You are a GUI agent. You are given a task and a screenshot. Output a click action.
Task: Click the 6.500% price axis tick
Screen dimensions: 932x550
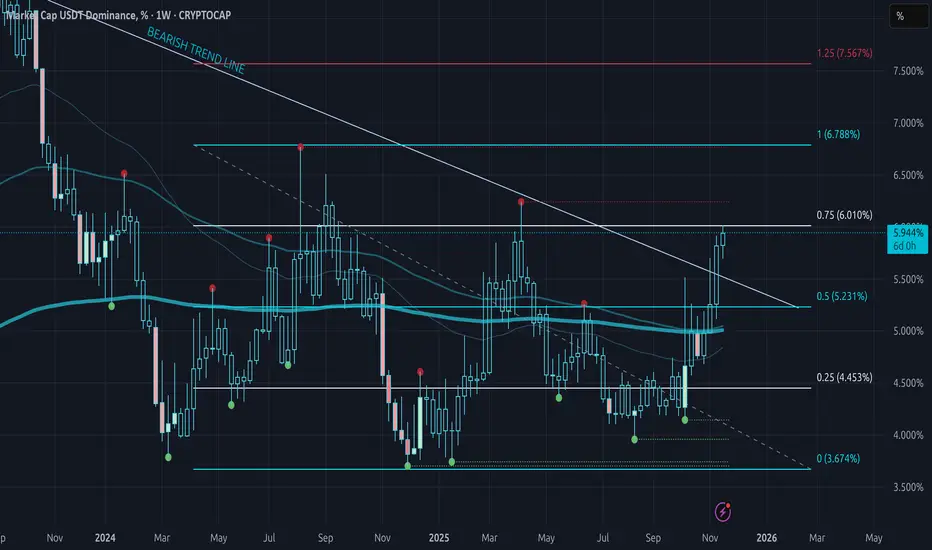[908, 175]
